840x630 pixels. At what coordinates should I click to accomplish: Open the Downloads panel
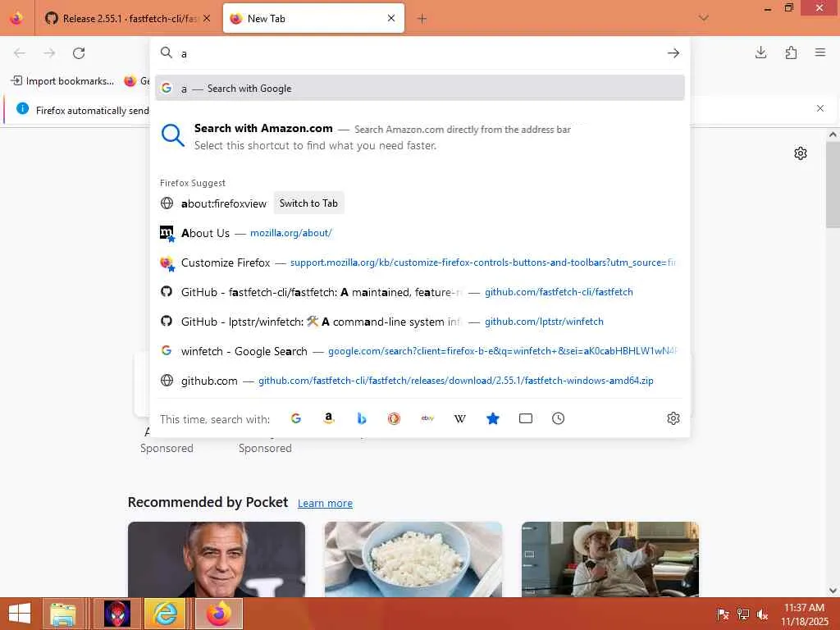(760, 52)
